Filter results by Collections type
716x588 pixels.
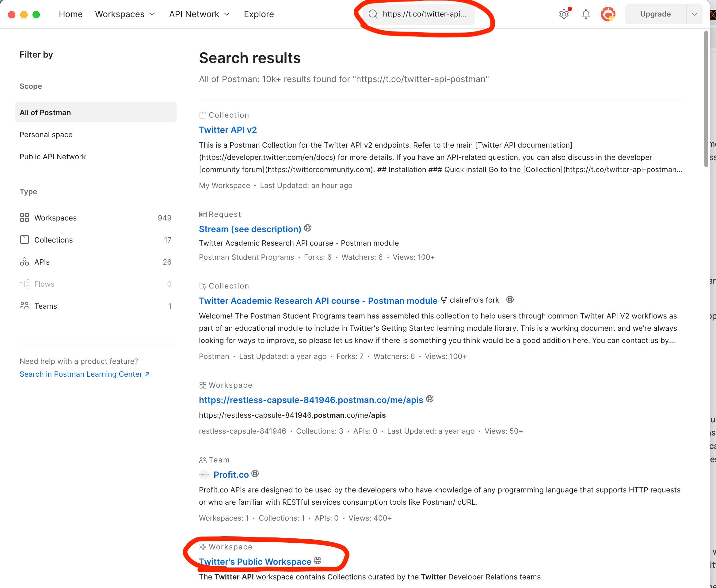point(95,239)
